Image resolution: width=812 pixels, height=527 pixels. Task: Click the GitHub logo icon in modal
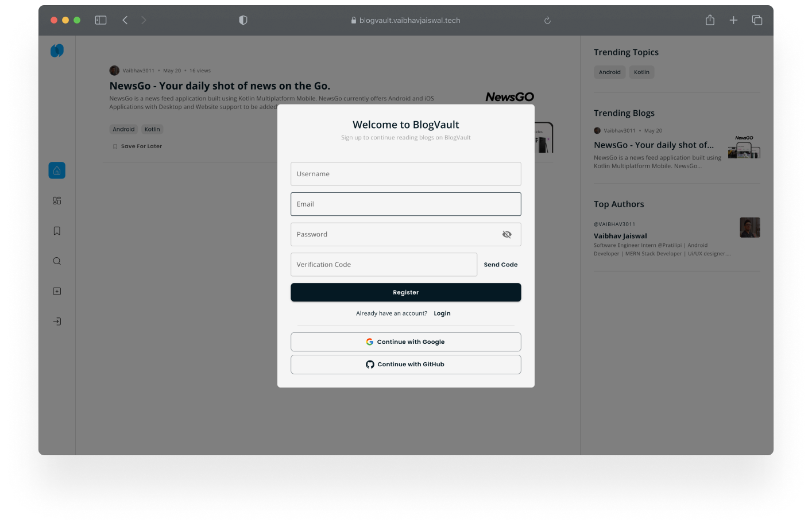[370, 364]
